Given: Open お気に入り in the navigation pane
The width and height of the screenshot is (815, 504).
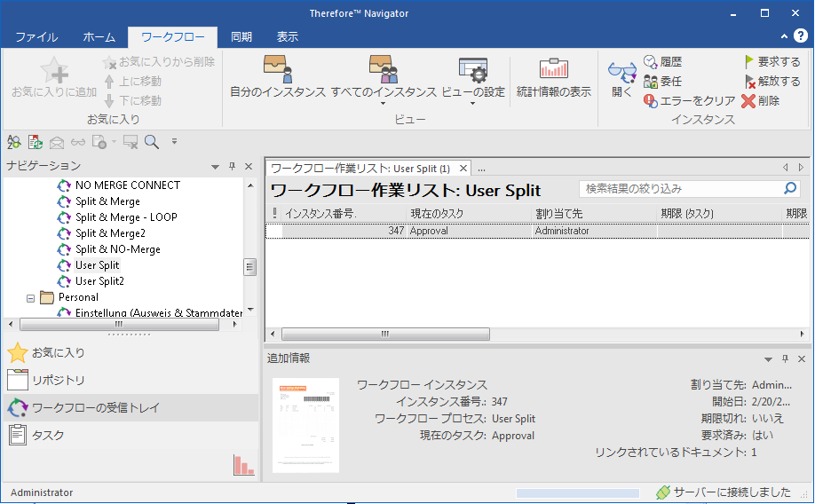Looking at the screenshot, I should click(x=131, y=353).
